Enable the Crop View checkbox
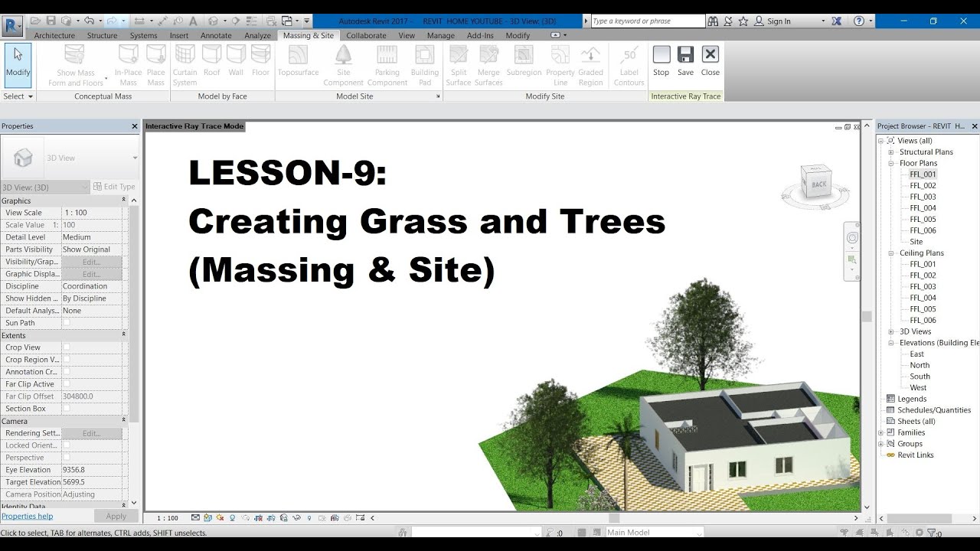Image resolution: width=980 pixels, height=551 pixels. (67, 347)
